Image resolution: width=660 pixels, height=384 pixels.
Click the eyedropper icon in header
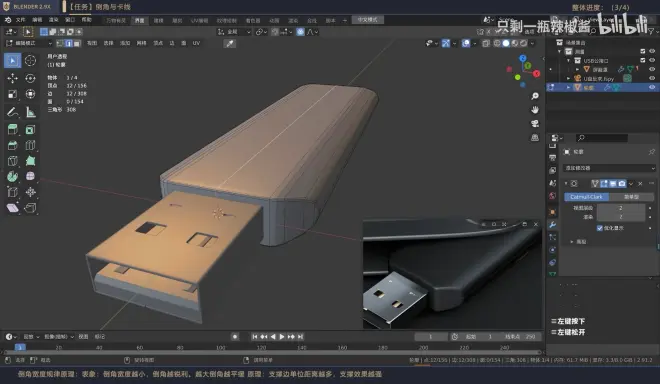click(x=230, y=43)
